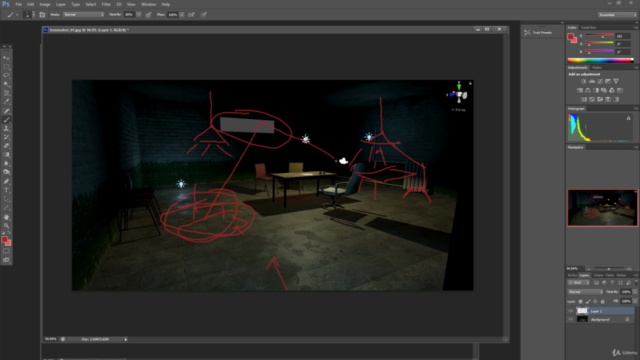Select the Crop tool
Viewport: 640px width, 360px height.
coord(6,93)
